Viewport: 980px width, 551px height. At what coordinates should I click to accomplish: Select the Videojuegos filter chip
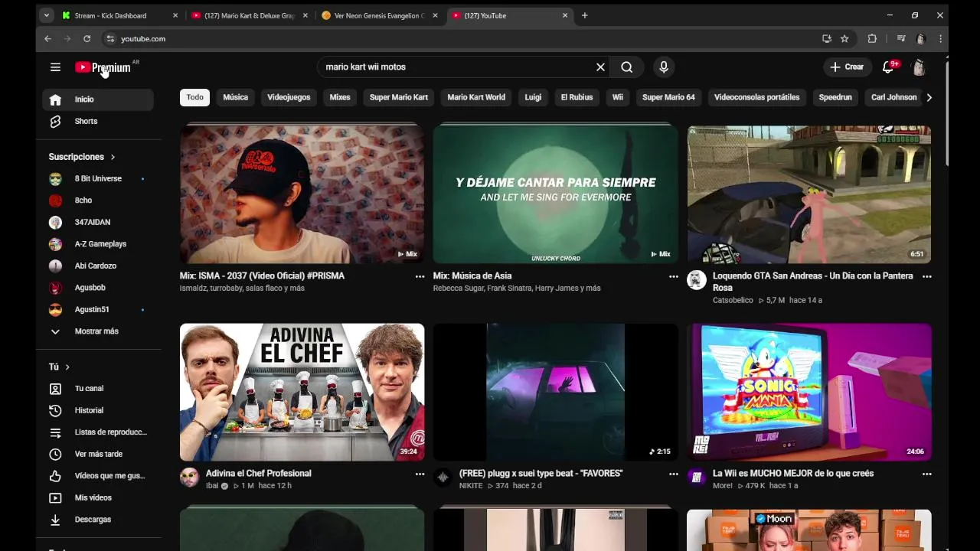289,98
